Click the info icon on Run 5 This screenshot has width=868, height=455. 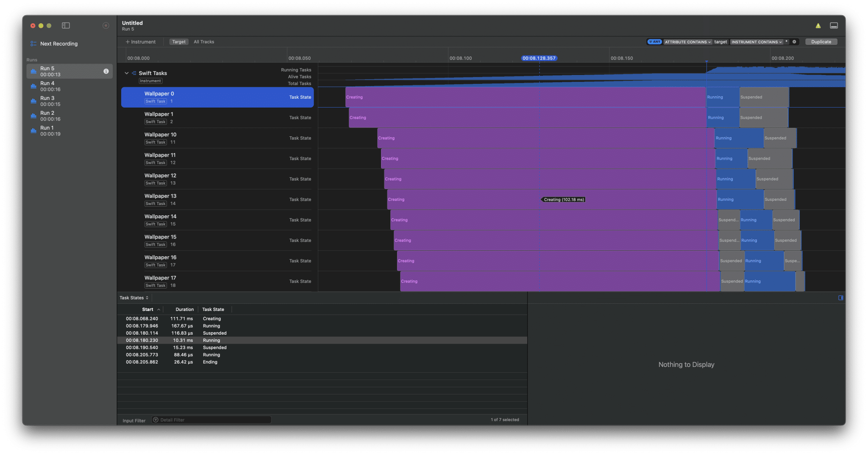(x=106, y=71)
